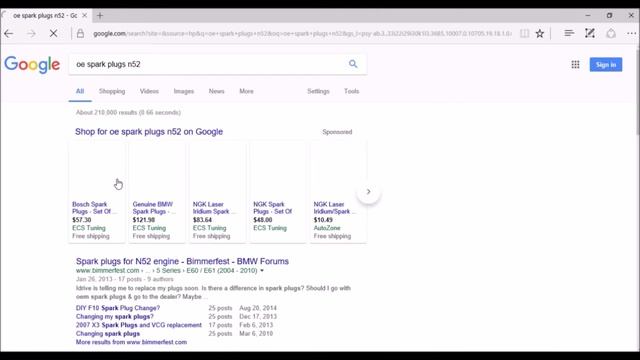Show next sponsored products arrow
Viewport: 640px width, 360px height.
(369, 191)
